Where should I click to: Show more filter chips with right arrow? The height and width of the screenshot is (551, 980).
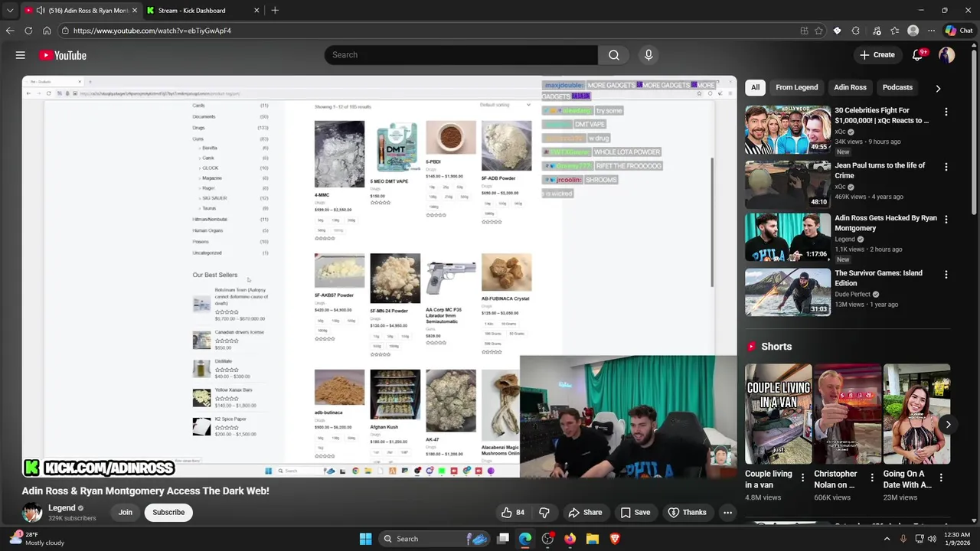click(x=938, y=88)
